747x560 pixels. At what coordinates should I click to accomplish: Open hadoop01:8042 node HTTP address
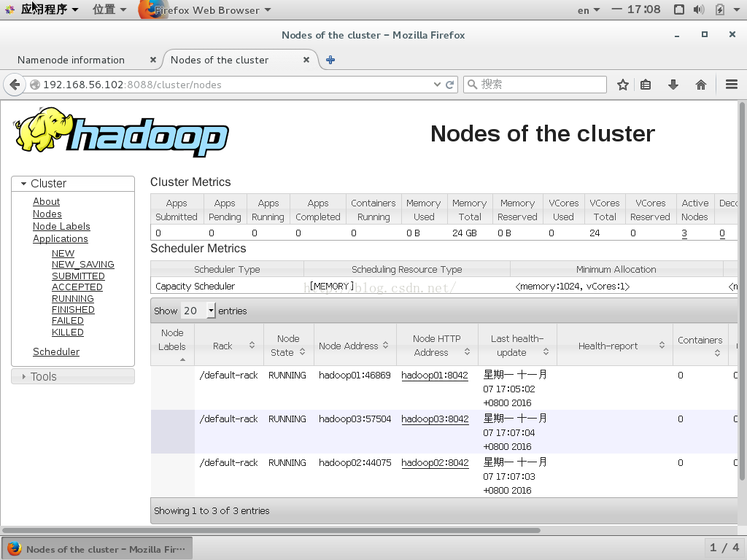435,376
